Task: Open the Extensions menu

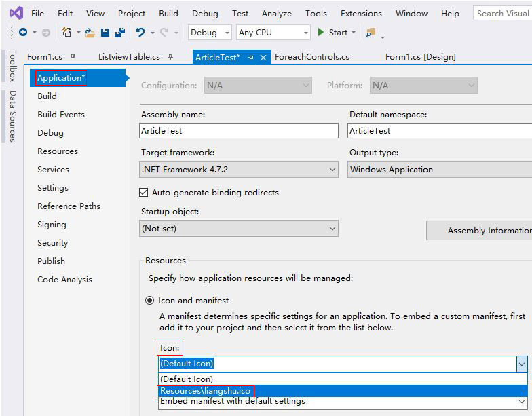Action: (x=361, y=14)
